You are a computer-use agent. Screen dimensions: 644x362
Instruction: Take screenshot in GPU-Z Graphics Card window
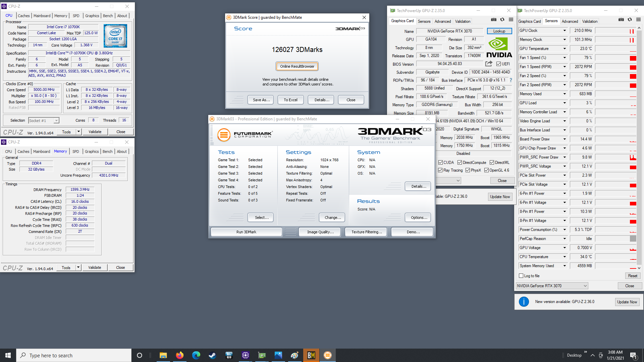[494, 20]
